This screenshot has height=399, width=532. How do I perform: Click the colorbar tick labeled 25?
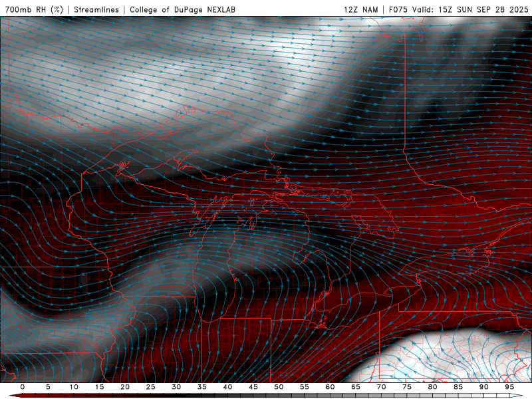click(151, 387)
